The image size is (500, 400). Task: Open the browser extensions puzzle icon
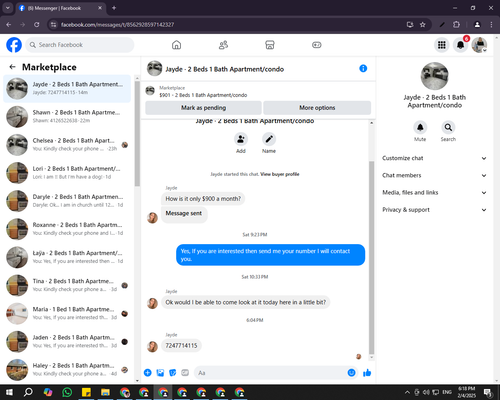click(456, 25)
